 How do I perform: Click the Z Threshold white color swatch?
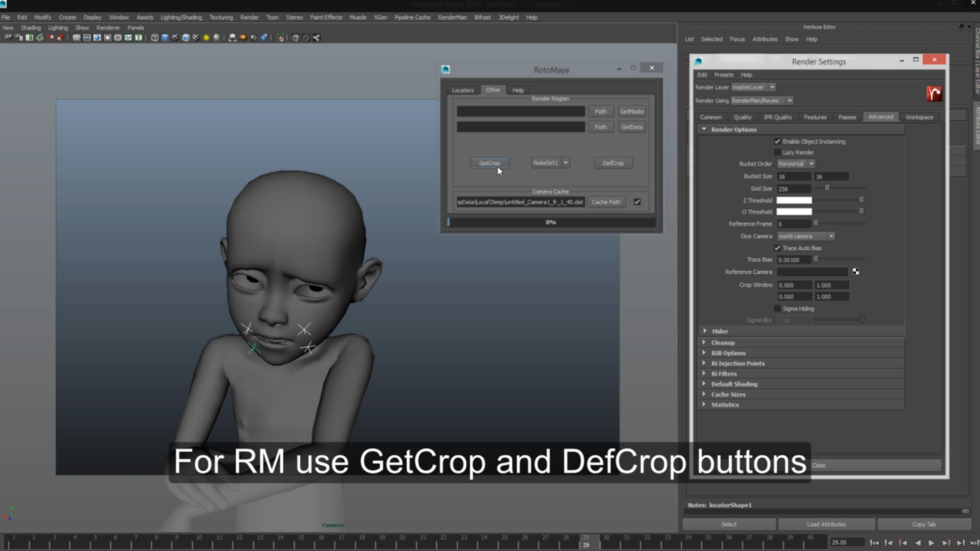pos(794,200)
